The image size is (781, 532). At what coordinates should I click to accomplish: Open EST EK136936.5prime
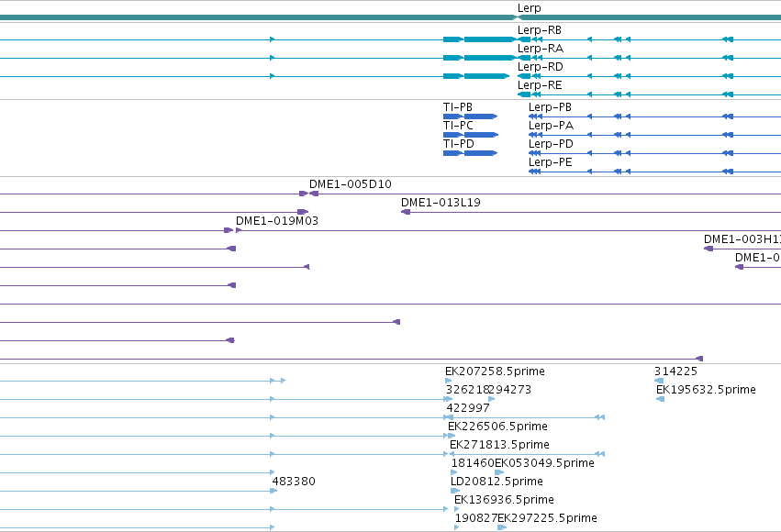[504, 500]
